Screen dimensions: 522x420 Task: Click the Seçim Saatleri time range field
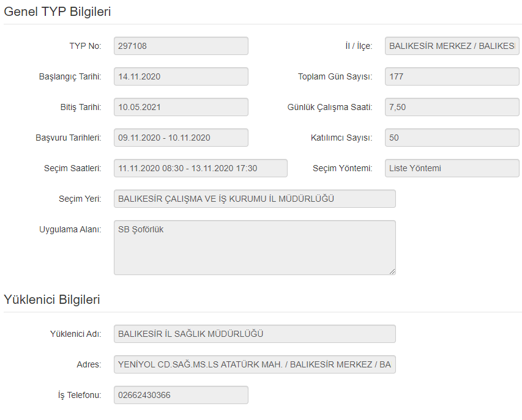[x=200, y=168]
